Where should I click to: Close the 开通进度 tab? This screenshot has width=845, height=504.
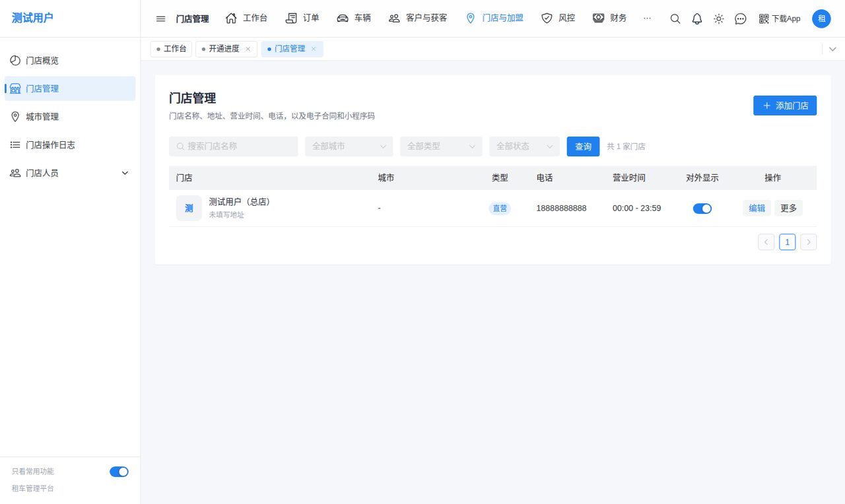(248, 49)
